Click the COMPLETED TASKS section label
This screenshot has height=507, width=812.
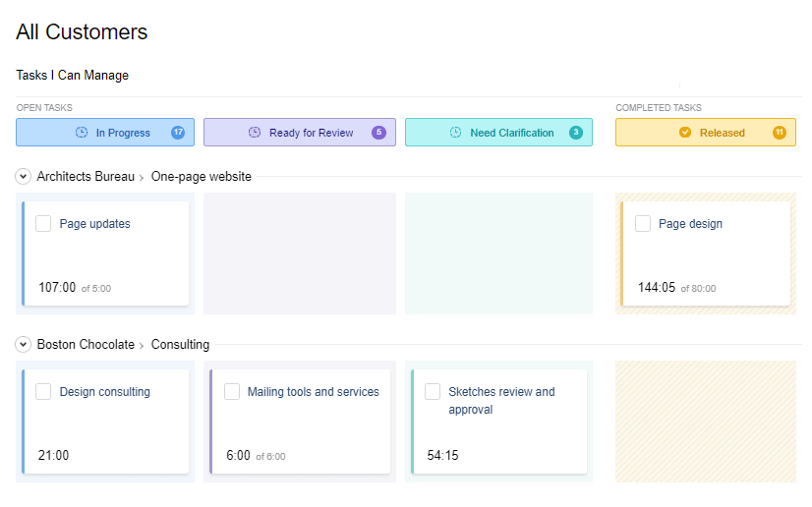tap(659, 108)
